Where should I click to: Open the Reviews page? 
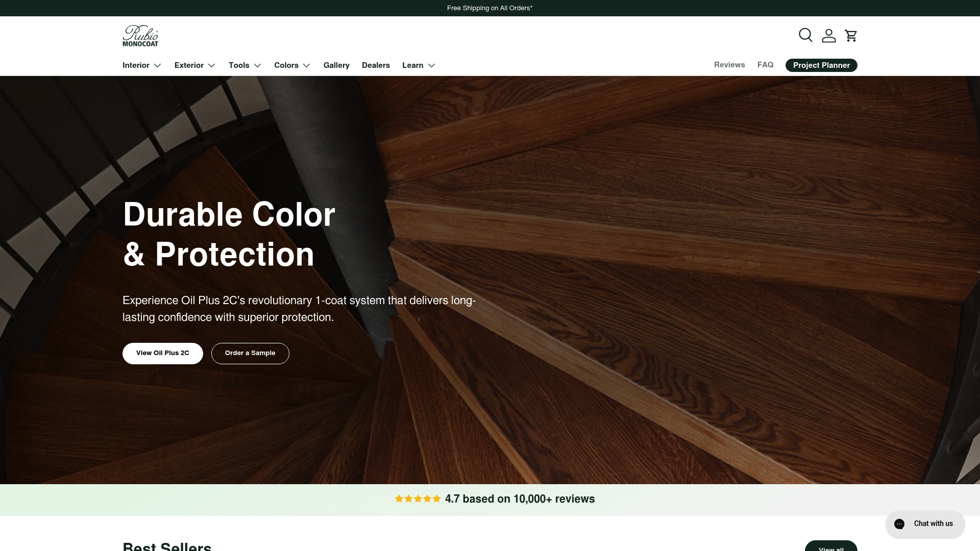pyautogui.click(x=729, y=65)
